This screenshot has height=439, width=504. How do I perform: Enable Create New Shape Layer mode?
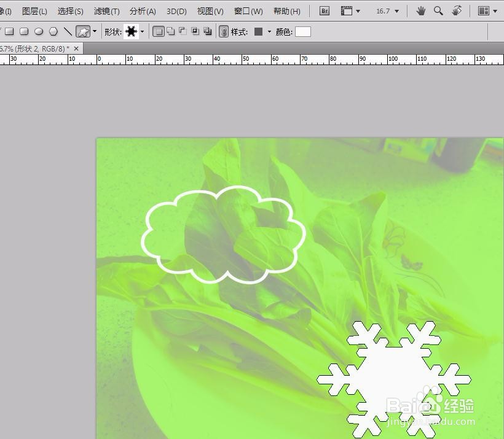[x=159, y=31]
